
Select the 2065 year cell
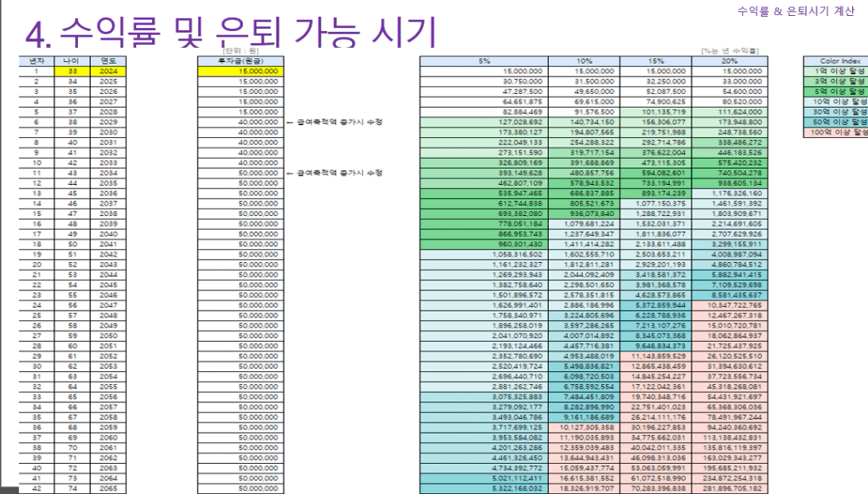point(108,488)
